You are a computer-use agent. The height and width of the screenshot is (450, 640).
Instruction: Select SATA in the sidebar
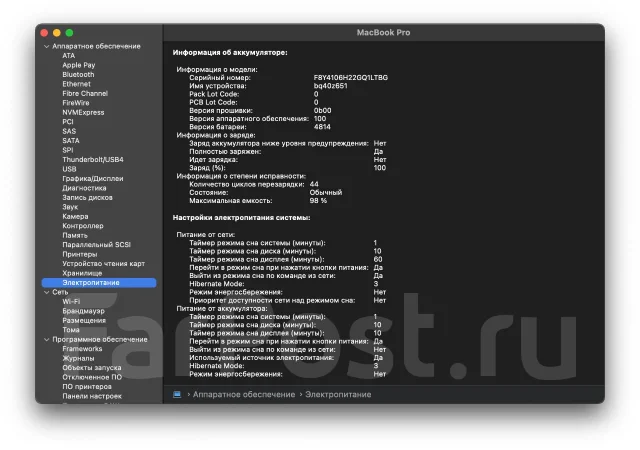point(71,140)
